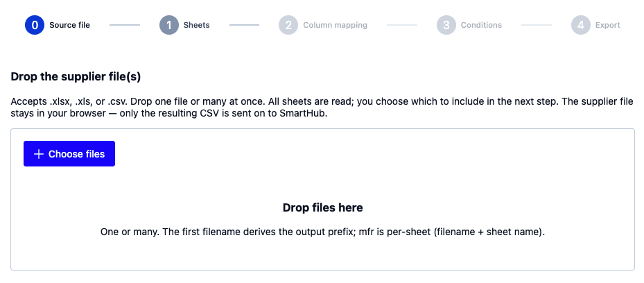
Task: Click the plus icon on Choose files
Action: [39, 154]
